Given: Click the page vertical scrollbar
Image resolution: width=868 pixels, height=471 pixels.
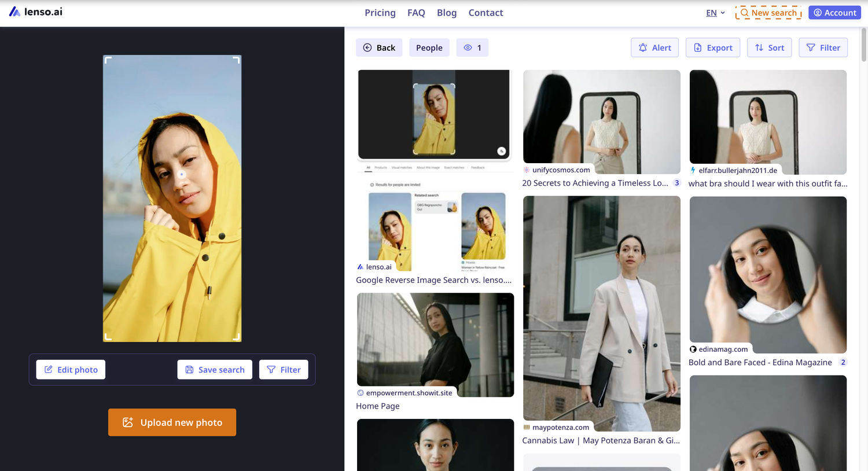Looking at the screenshot, I should [x=864, y=44].
